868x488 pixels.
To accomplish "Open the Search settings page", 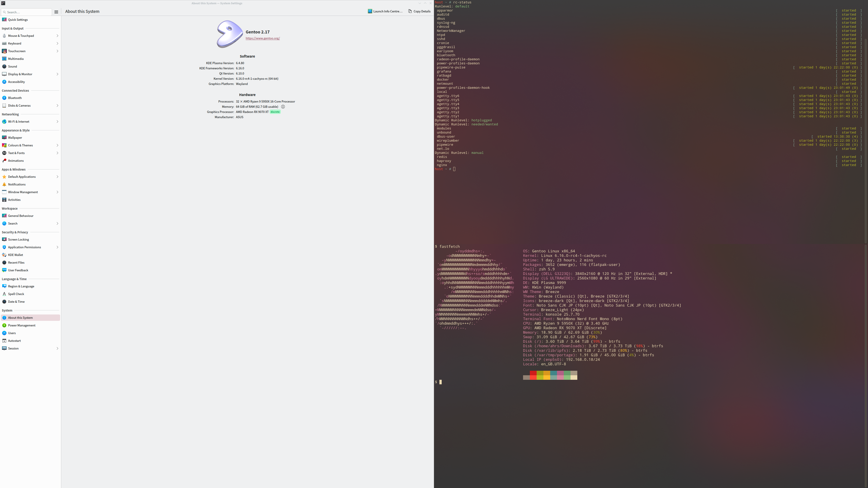I will 30,224.
